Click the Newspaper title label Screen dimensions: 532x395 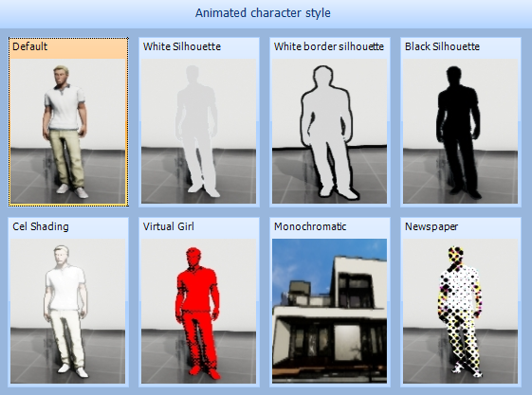431,226
